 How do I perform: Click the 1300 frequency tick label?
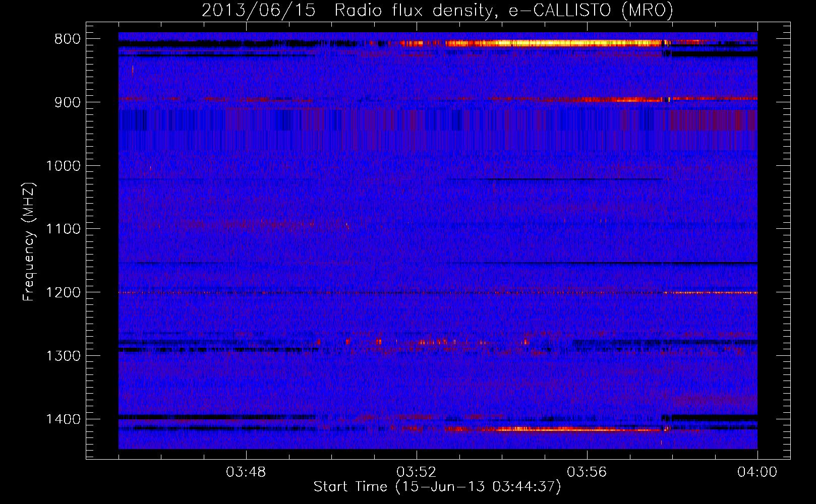pos(63,356)
